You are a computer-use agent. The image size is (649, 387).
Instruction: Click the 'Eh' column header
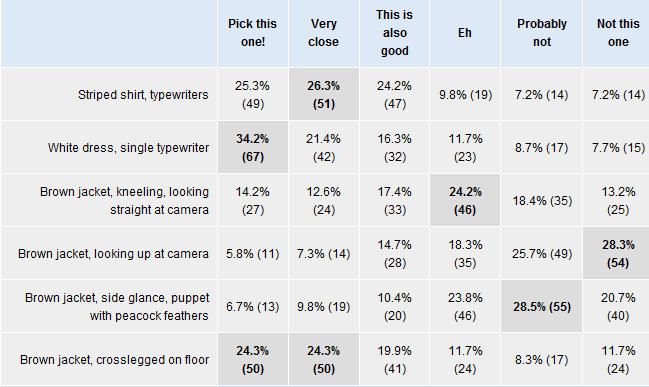click(x=465, y=33)
